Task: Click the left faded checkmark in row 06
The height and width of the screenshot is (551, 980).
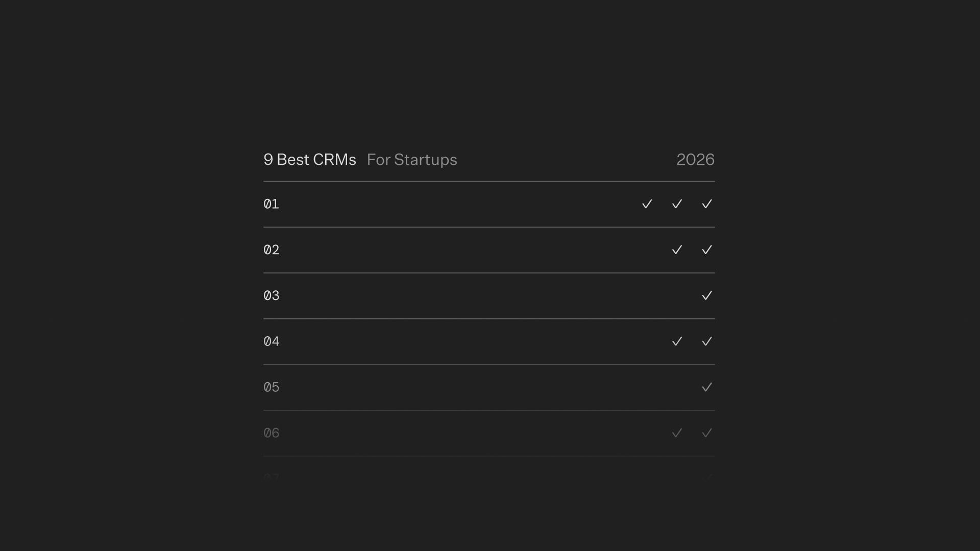Action: coord(677,433)
